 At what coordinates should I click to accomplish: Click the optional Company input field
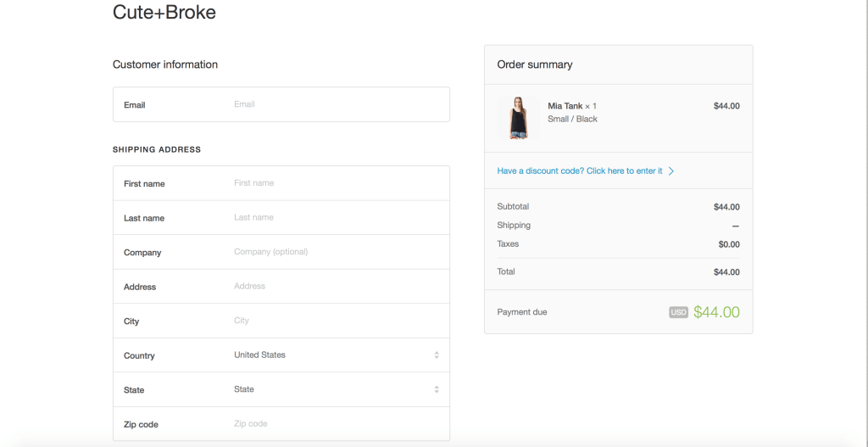tap(337, 252)
